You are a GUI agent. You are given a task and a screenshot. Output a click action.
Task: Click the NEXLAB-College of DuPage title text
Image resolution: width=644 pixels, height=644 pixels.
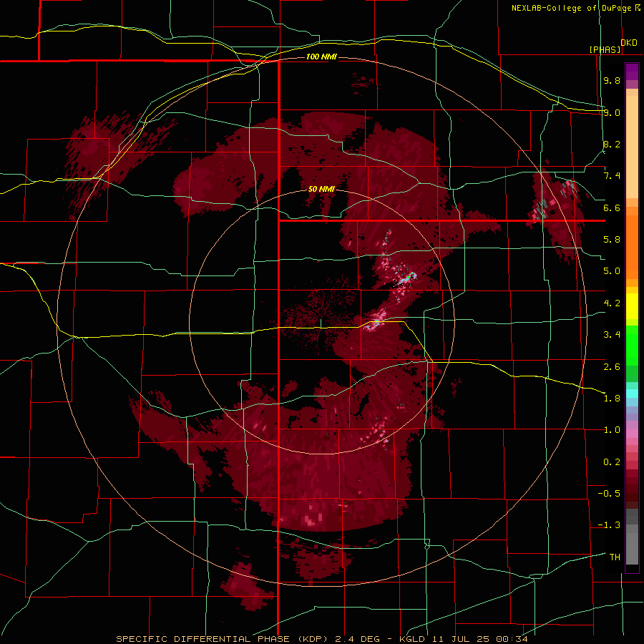click(573, 8)
